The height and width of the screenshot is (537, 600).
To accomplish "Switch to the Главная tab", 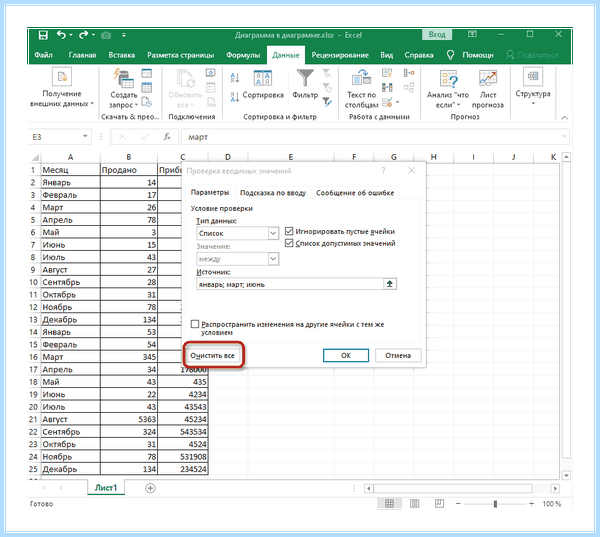I will click(82, 55).
